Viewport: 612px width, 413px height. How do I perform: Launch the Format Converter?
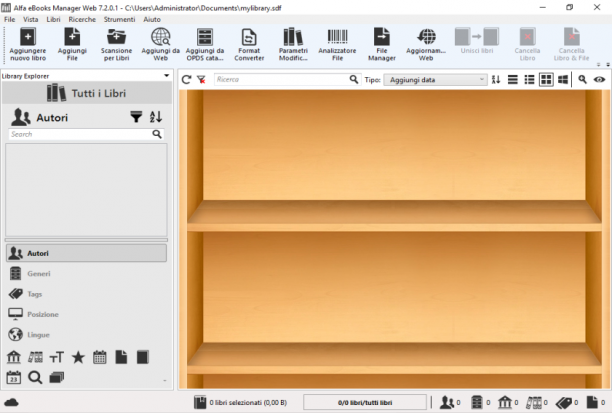pyautogui.click(x=249, y=44)
